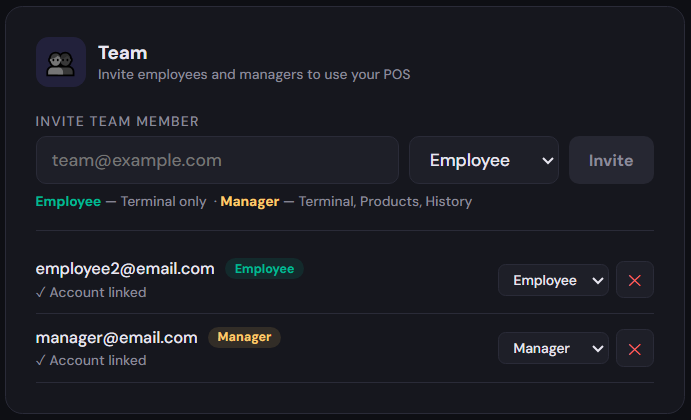Open role dropdown for manager@email.com

[554, 348]
